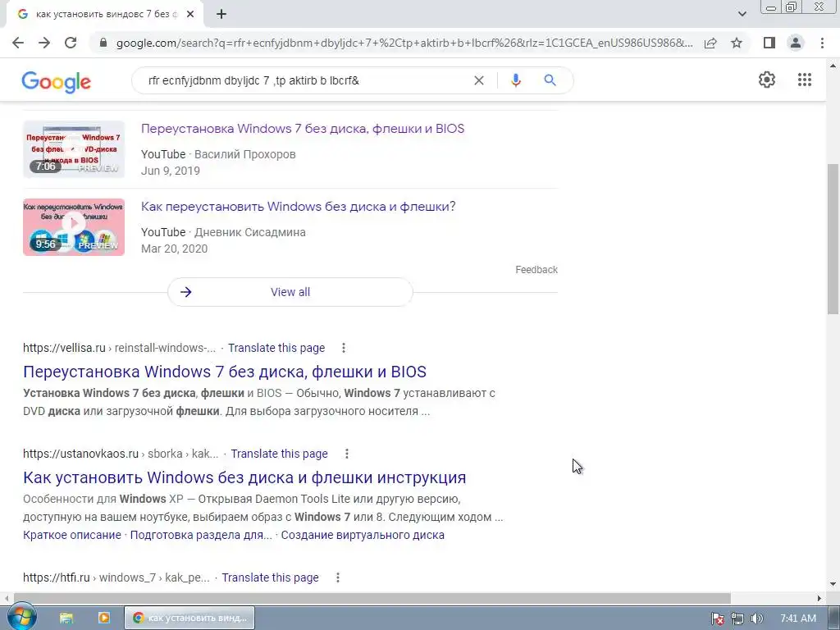Jump to "Создание виртуального диска" section link
The height and width of the screenshot is (630, 840).
click(x=363, y=535)
